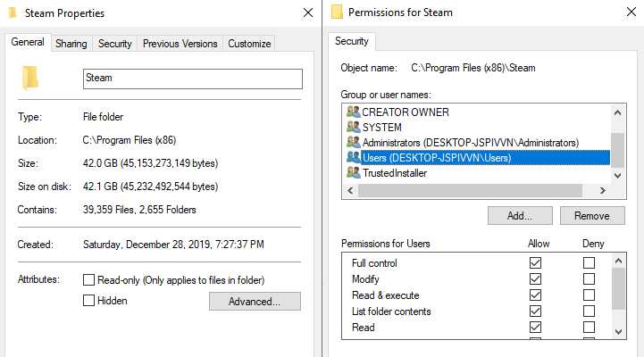Select TrustedInstaller in the user list
This screenshot has width=644, height=357.
[x=394, y=173]
